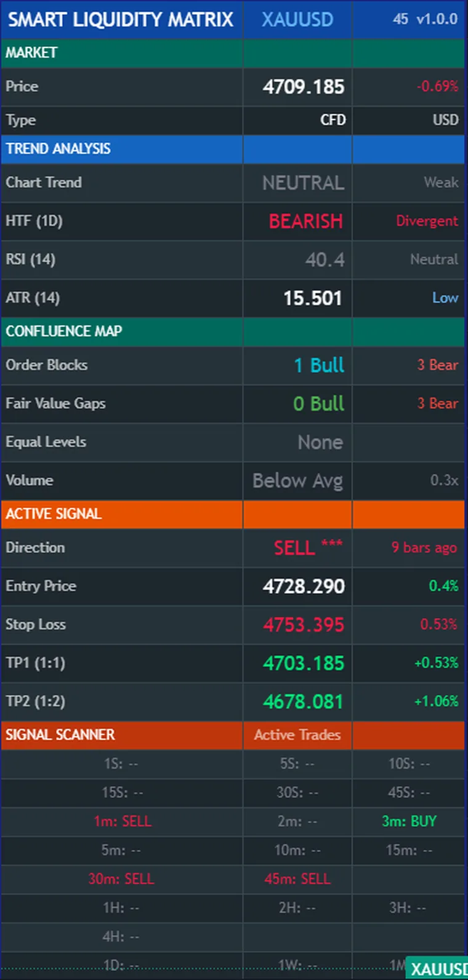Click the 1 Bull order blocks value
Image resolution: width=468 pixels, height=980 pixels.
319,365
